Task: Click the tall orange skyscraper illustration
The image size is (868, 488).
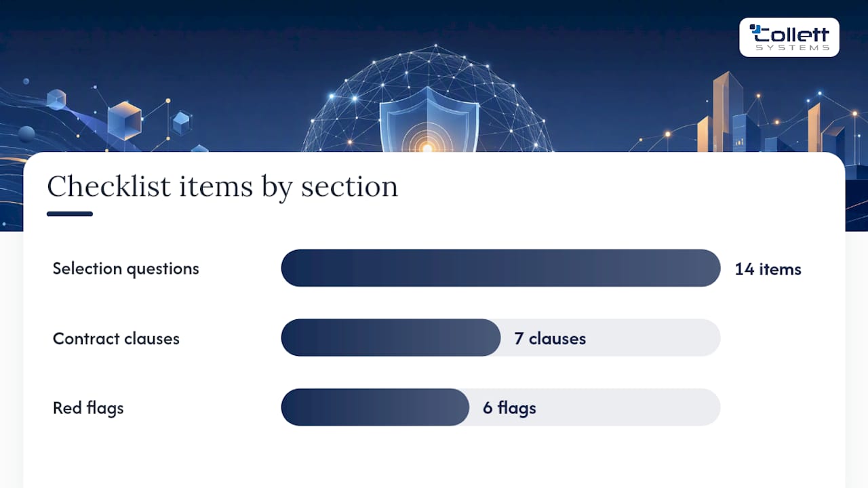Action: (727, 111)
